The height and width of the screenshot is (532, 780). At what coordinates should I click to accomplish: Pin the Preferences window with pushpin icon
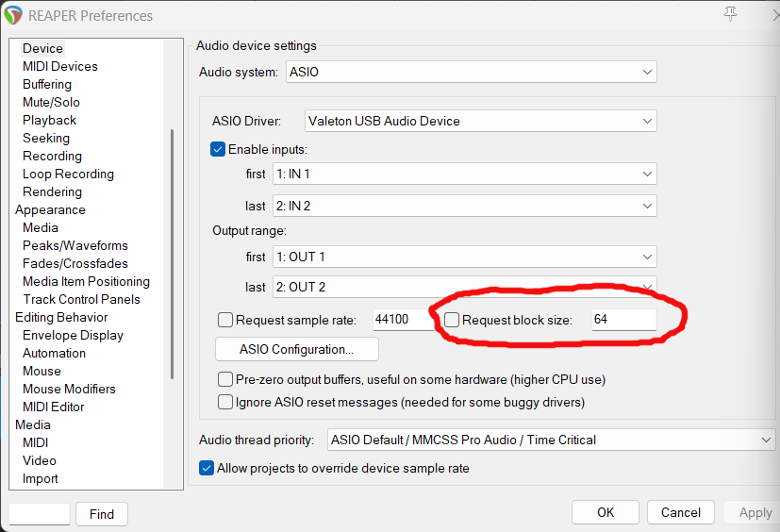tap(730, 14)
